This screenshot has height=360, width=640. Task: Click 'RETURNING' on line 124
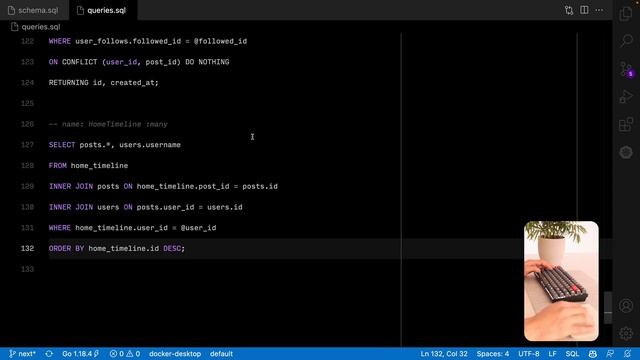tap(69, 83)
